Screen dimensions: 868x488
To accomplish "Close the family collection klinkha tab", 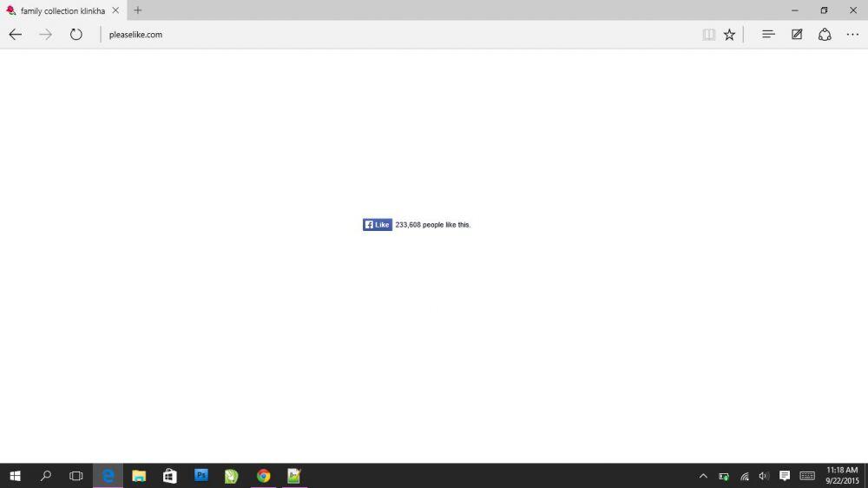I will tap(115, 10).
